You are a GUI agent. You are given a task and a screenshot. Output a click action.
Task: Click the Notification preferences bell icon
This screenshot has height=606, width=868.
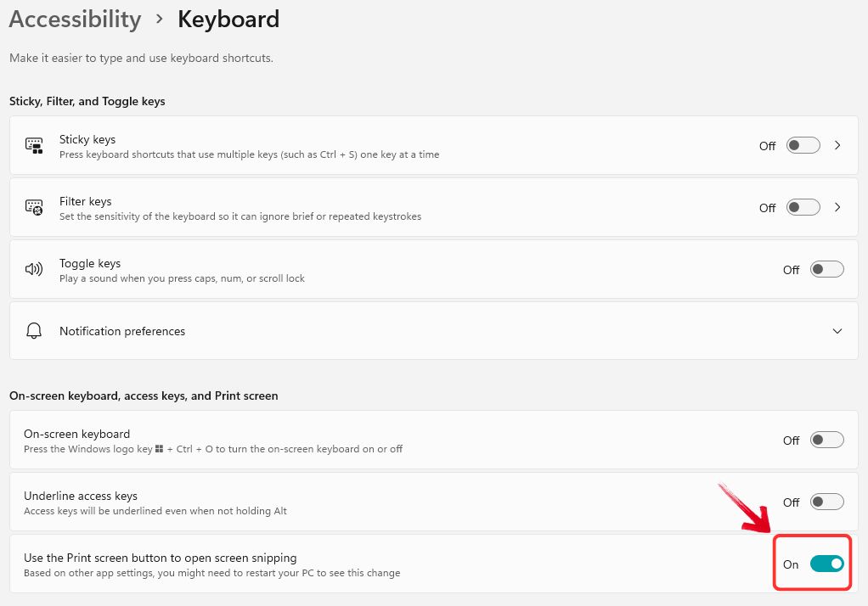click(x=34, y=331)
